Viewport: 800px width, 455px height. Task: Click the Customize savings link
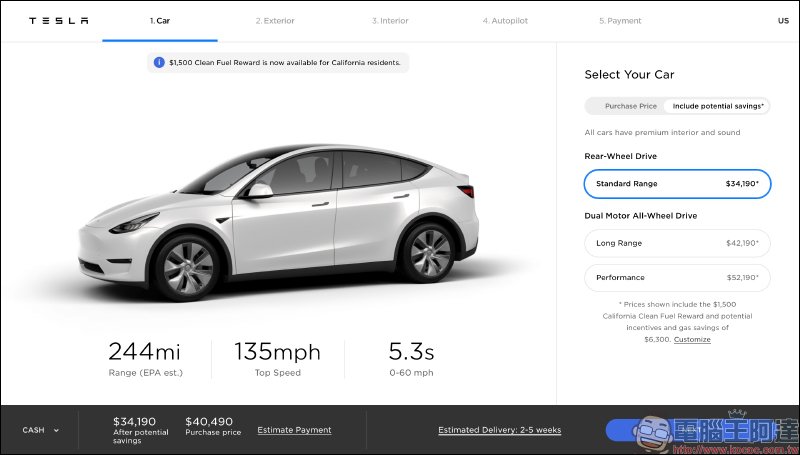pyautogui.click(x=692, y=340)
